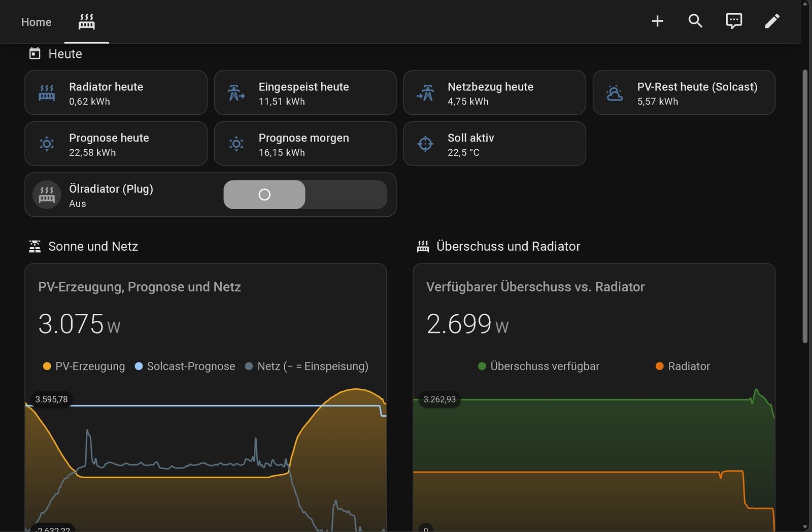Click the Eingespeist heute transmission tower icon
Screen dimensions: 812x532
click(236, 93)
